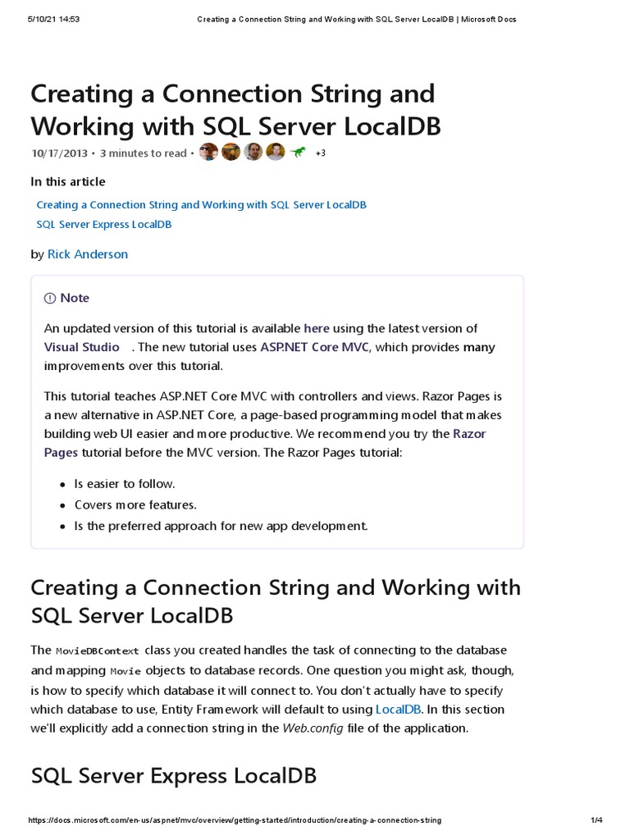630x840 pixels.
Task: Follow the LocalDB link in paragraph
Action: tap(398, 710)
